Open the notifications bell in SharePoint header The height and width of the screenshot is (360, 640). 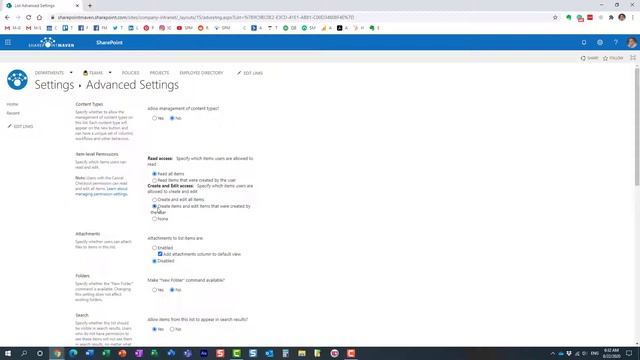coord(584,42)
